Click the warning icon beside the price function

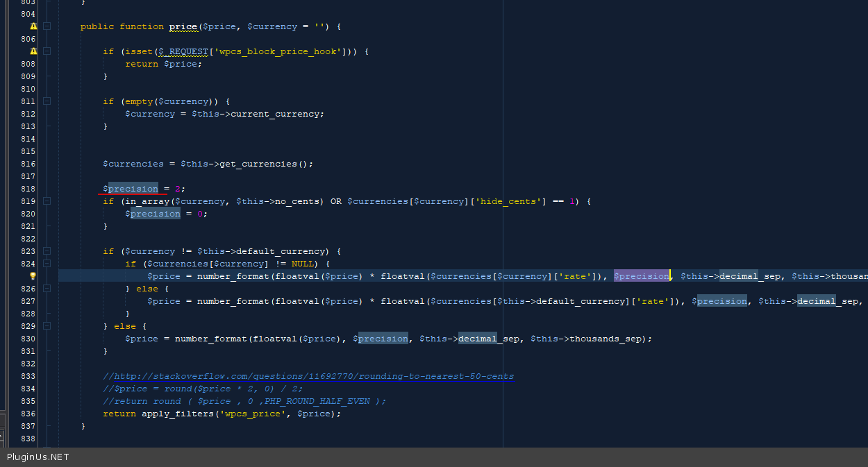pos(33,26)
